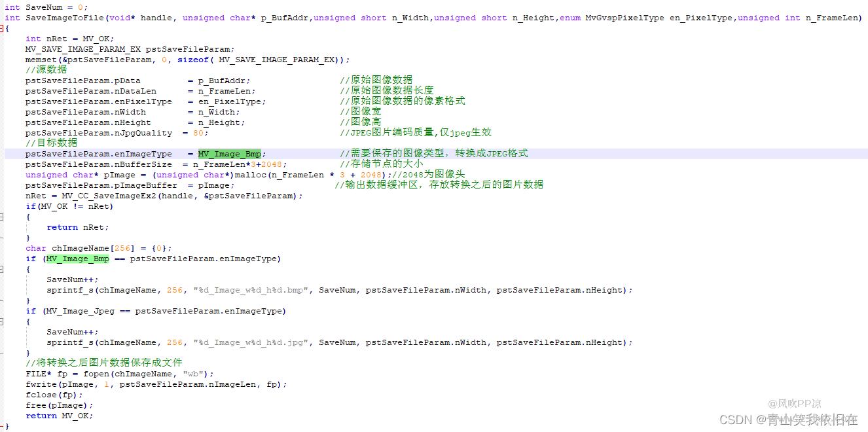
Task: Click the SaveImageToFile function name
Action: (62, 18)
